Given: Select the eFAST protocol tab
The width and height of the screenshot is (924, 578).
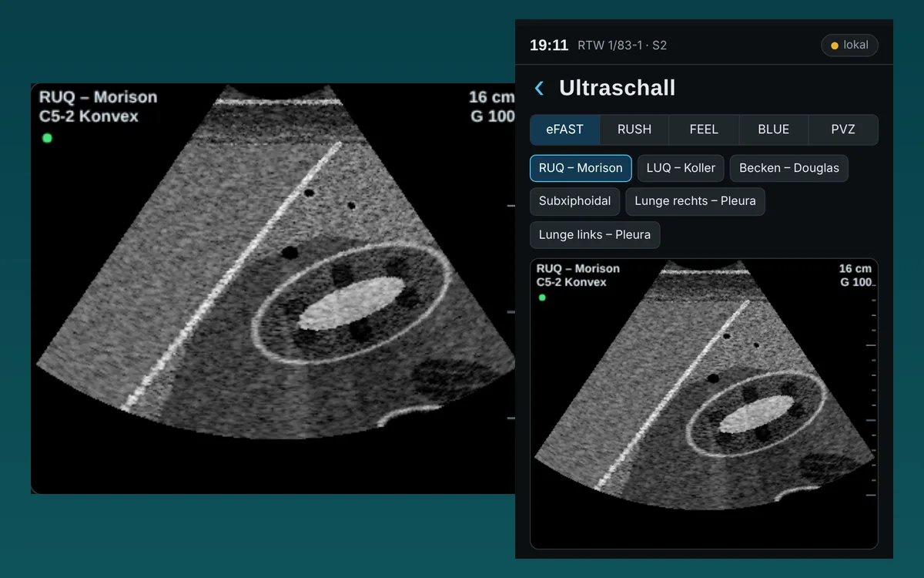Looking at the screenshot, I should [565, 129].
